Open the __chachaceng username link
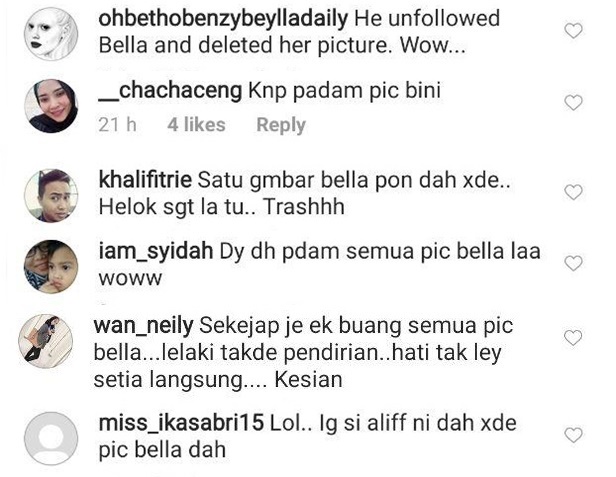This screenshot has height=477, width=616. tap(170, 91)
